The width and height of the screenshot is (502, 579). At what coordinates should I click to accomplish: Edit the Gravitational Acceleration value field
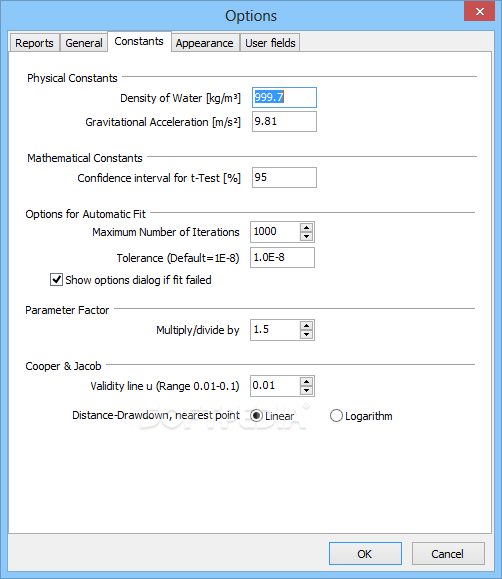(284, 121)
